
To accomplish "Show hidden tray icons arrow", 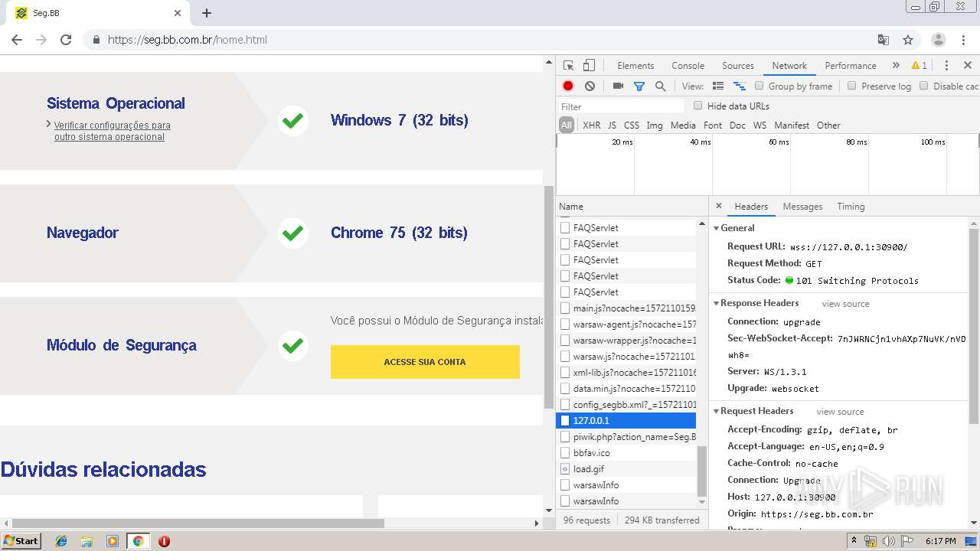I will pos(854,541).
